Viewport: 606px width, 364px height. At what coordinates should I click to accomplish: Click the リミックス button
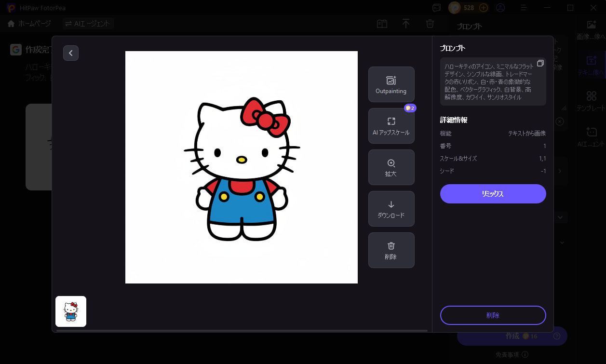pyautogui.click(x=493, y=194)
